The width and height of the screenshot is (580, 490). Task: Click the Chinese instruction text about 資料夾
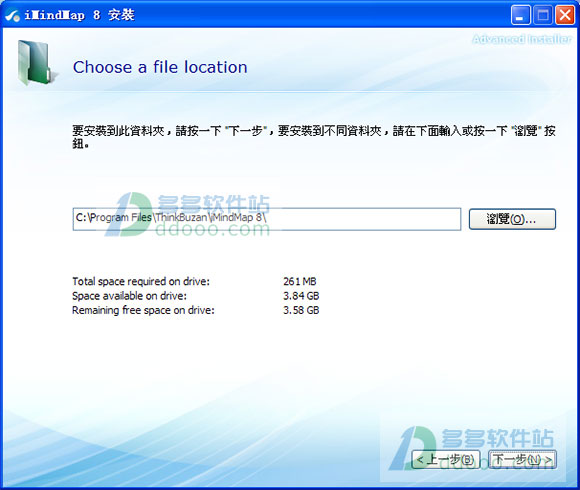(314, 137)
